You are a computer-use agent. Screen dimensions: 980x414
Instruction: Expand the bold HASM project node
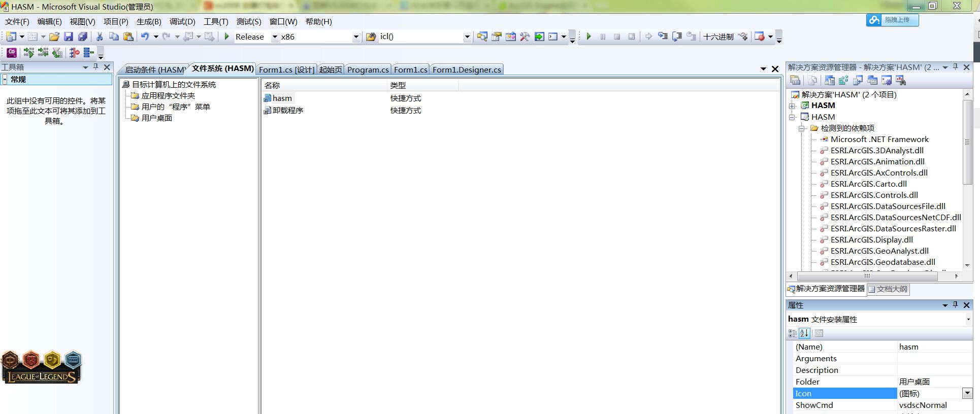point(792,106)
